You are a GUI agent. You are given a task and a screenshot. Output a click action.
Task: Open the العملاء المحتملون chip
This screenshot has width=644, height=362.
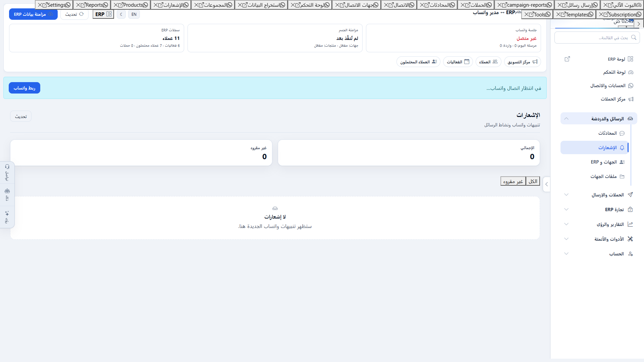click(418, 62)
